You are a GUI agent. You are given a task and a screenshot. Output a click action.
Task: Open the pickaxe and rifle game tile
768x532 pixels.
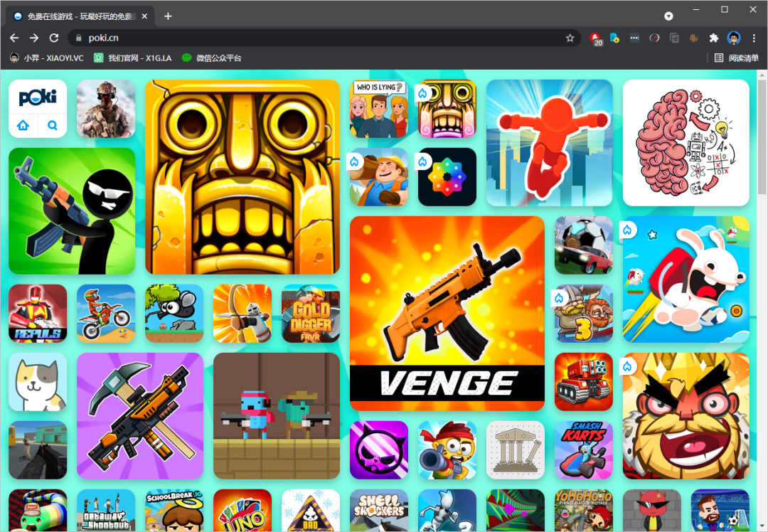coord(140,416)
